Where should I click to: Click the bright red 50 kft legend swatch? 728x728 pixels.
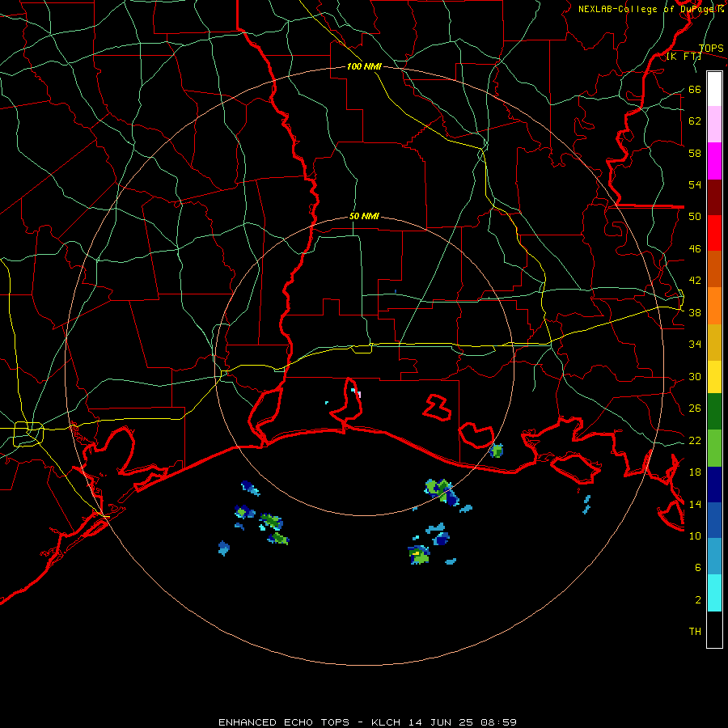tap(714, 233)
